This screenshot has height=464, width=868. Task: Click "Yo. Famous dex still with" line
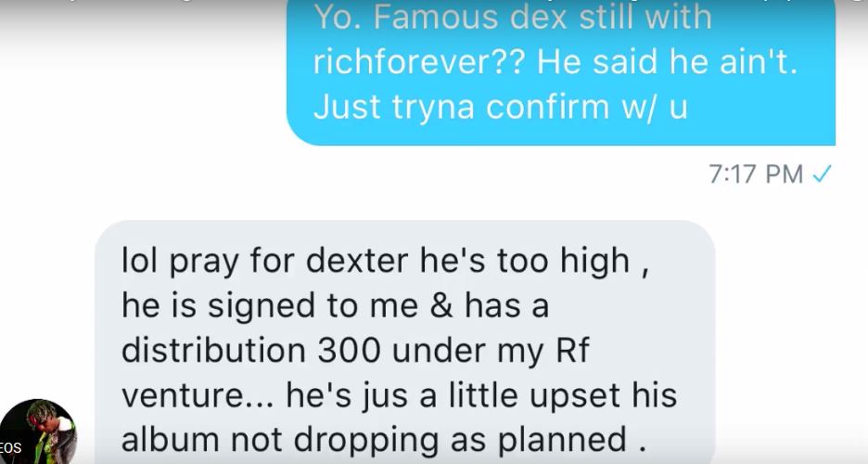(513, 17)
